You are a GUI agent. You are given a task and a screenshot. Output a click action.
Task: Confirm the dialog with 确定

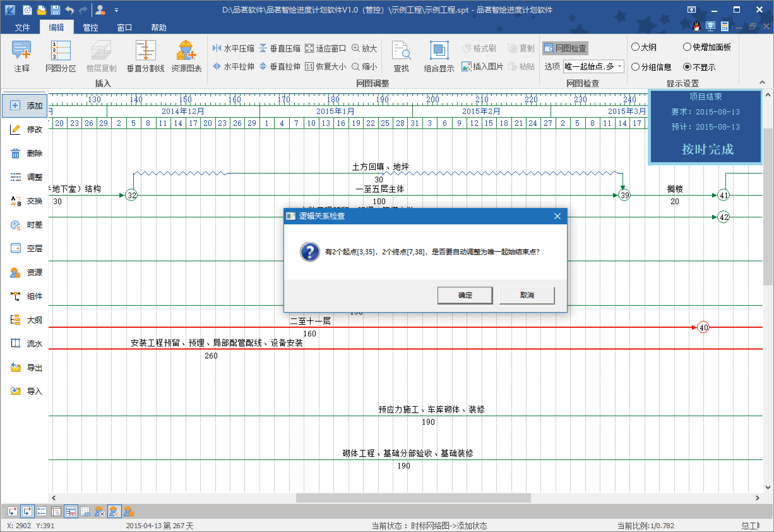(465, 295)
